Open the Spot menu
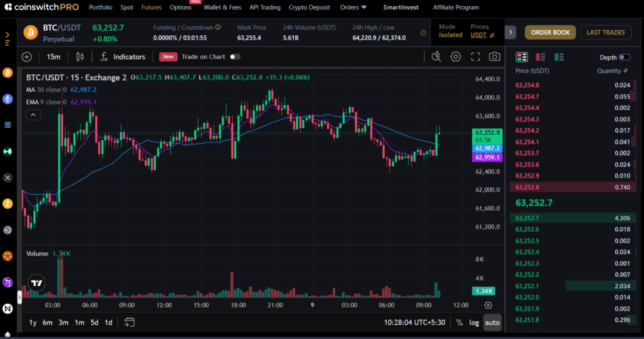The height and width of the screenshot is (339, 644). coord(126,7)
